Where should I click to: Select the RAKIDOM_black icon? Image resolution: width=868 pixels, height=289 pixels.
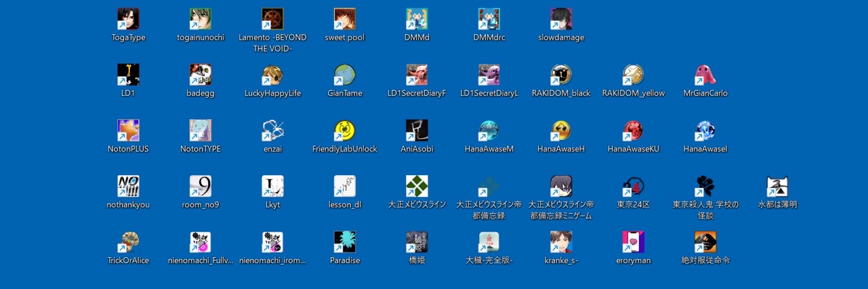pos(561,75)
